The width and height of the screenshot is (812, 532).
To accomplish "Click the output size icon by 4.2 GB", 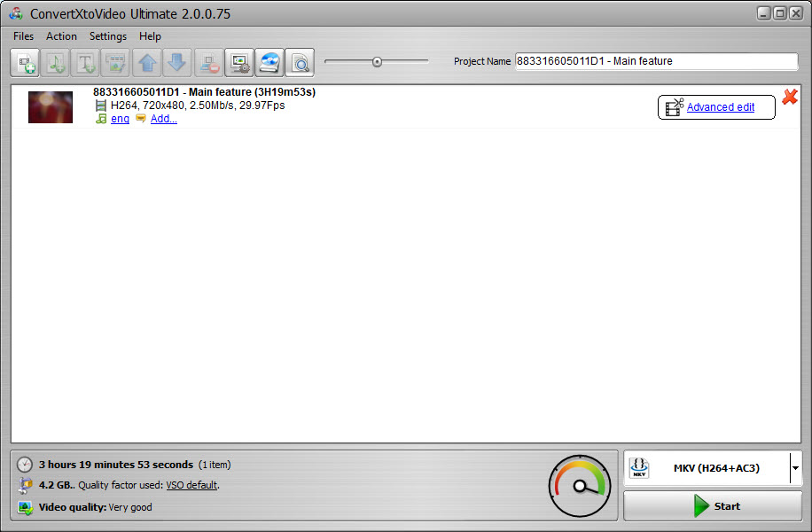I will click(25, 485).
